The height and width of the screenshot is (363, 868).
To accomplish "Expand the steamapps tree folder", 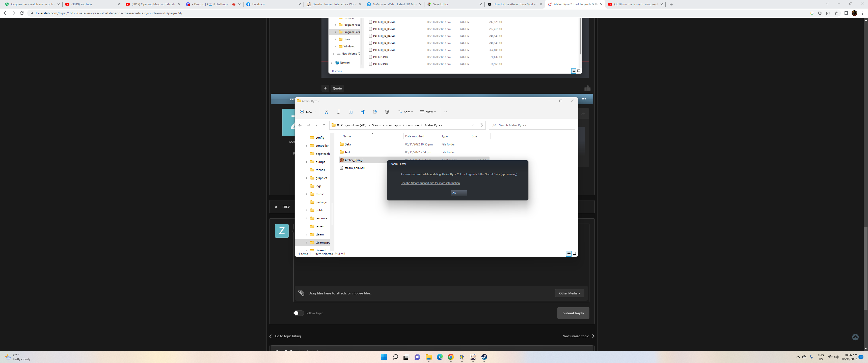I will point(306,243).
